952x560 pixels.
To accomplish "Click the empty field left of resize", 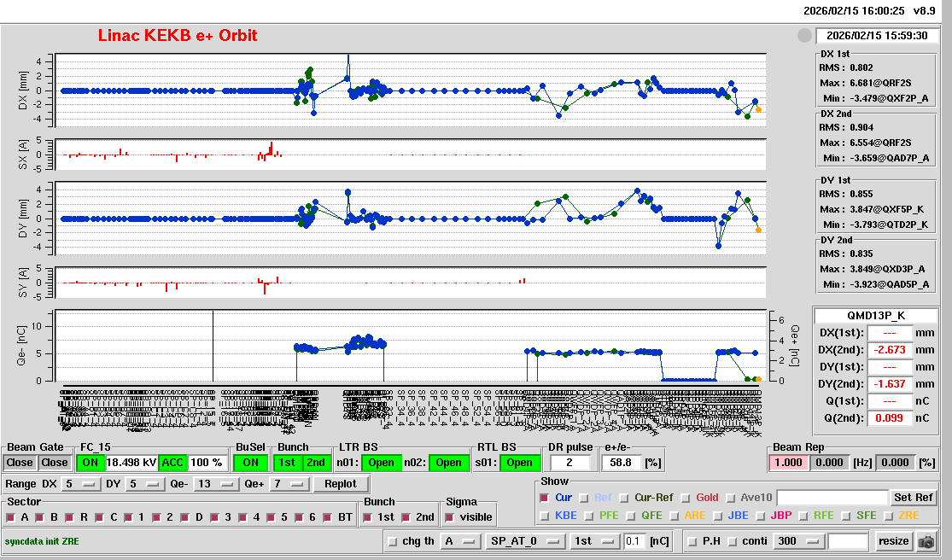I will tap(848, 541).
